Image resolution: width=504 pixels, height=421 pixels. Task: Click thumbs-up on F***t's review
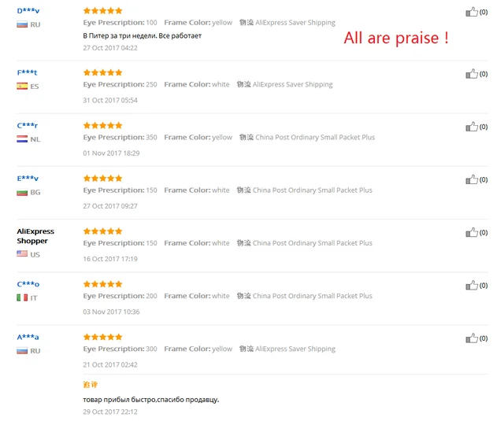[x=472, y=74]
